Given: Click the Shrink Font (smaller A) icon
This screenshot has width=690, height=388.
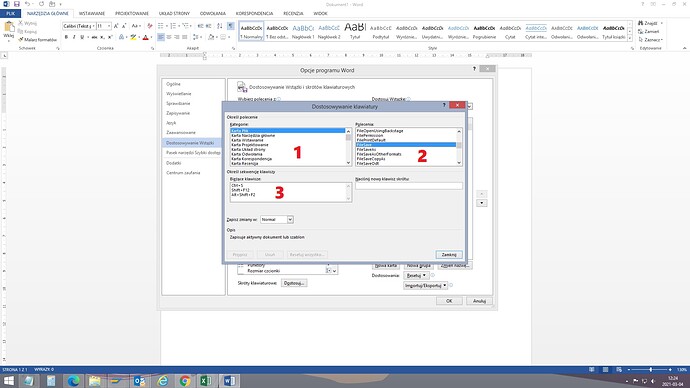Looking at the screenshot, I should [124, 26].
